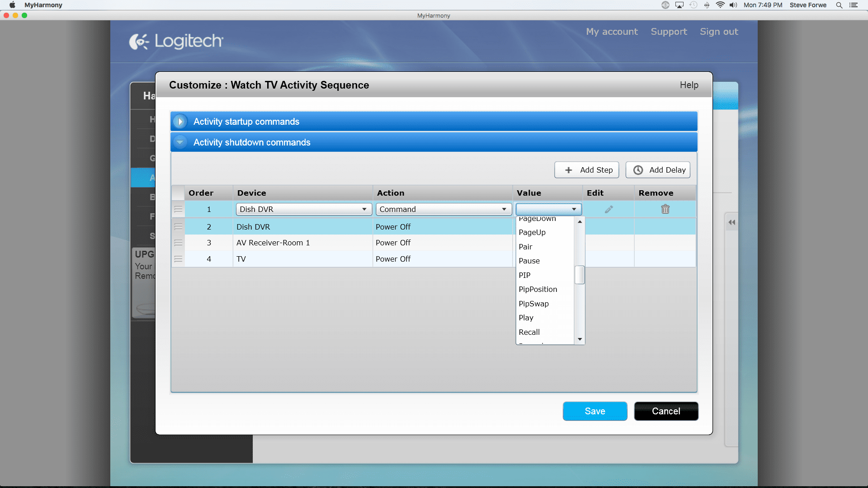Click the Steve Forwe user name in menu bar
The width and height of the screenshot is (868, 488).
pos(808,5)
